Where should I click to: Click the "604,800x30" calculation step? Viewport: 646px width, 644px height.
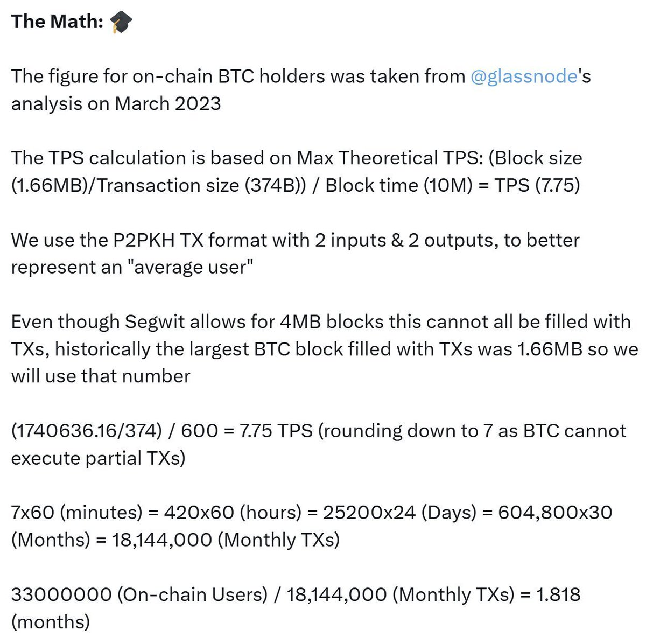(x=555, y=512)
